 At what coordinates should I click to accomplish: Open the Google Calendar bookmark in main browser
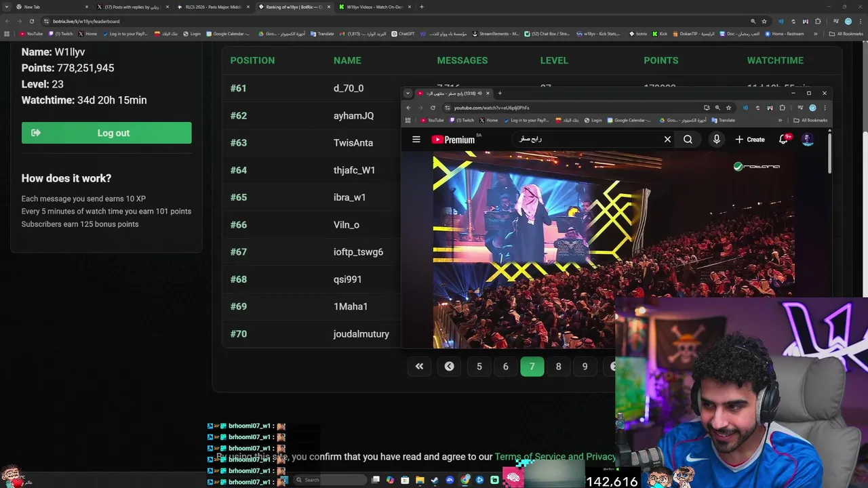coord(228,34)
